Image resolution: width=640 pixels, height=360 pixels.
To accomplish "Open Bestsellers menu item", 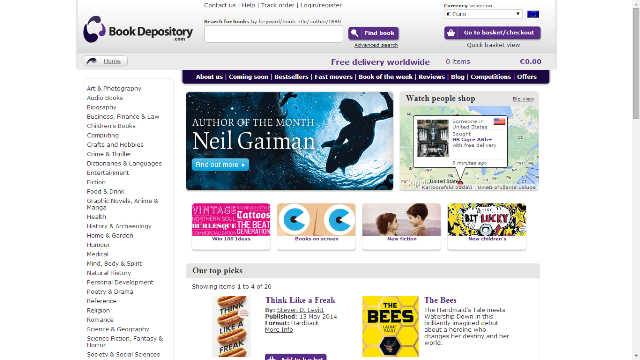I will point(291,77).
